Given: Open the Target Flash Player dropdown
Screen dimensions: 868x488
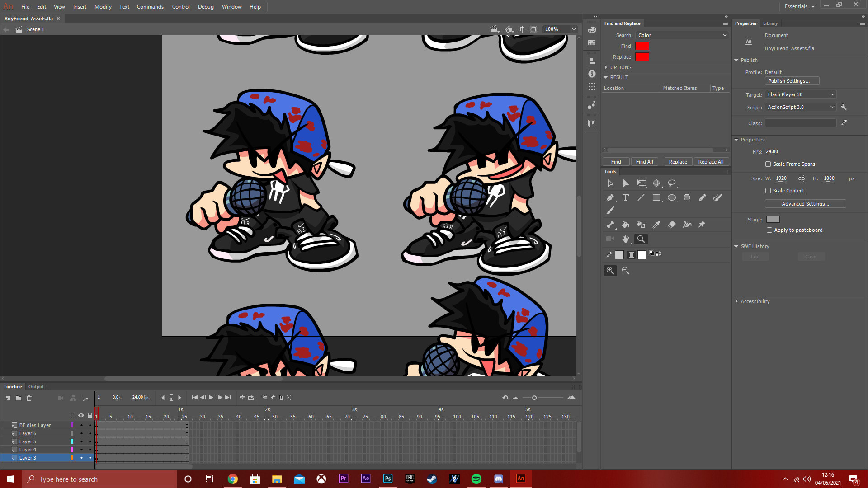Looking at the screenshot, I should point(801,94).
